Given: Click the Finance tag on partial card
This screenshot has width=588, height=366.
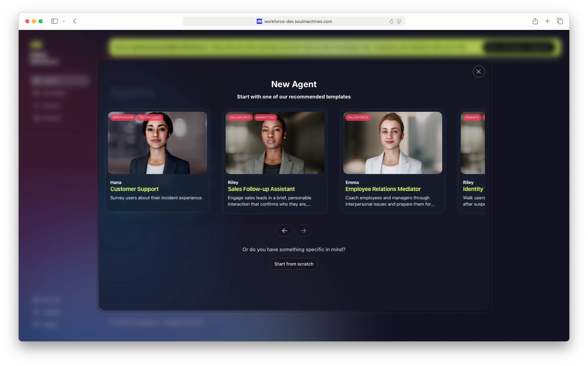Looking at the screenshot, I should [472, 117].
